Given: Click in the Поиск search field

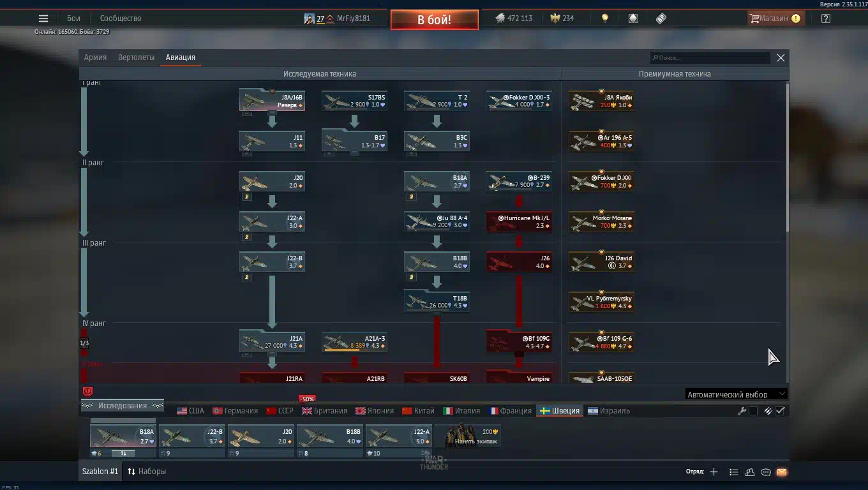Looking at the screenshot, I should 710,57.
